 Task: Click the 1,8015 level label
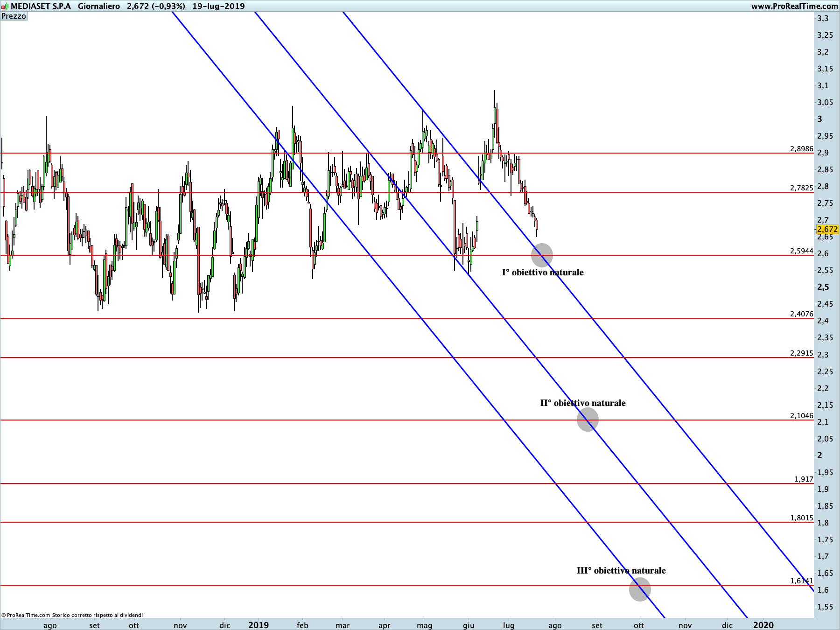click(x=801, y=518)
